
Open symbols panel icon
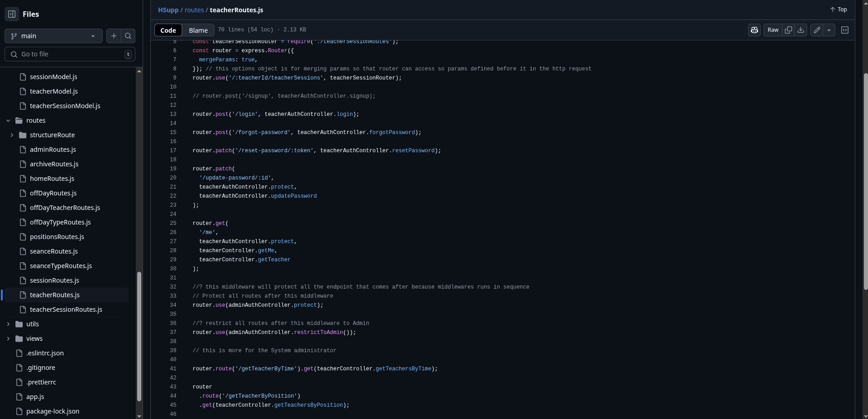tap(845, 30)
